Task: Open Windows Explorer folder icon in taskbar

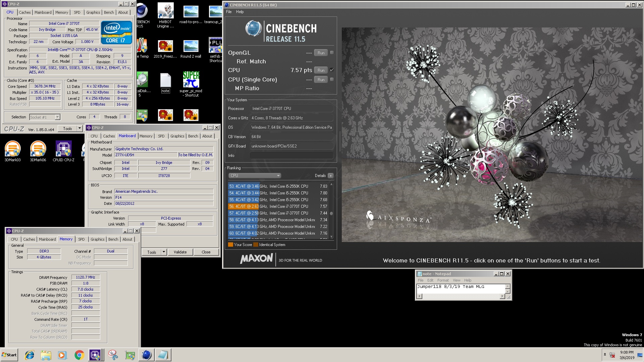Action: tap(46, 355)
